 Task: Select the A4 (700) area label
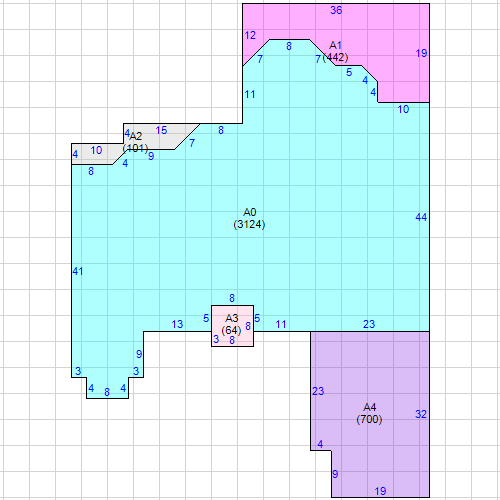click(x=369, y=413)
